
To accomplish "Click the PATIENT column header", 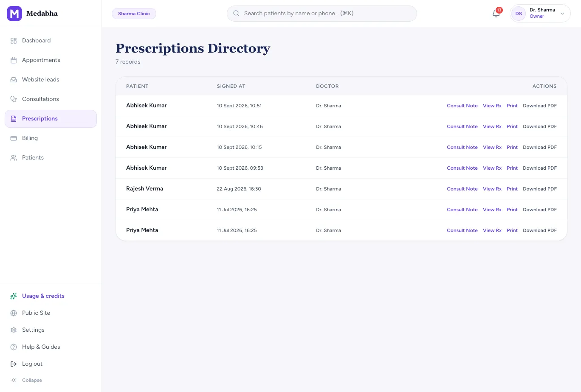I will click(137, 86).
